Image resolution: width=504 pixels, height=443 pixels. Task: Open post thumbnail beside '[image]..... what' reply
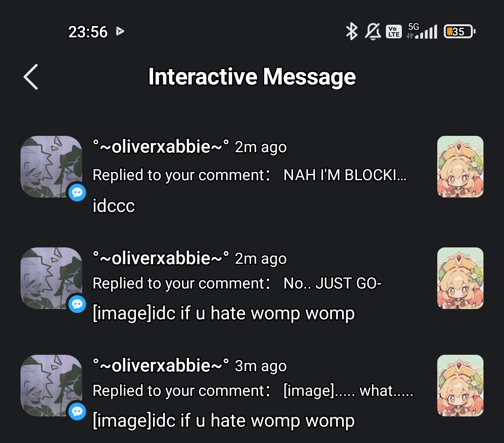click(460, 386)
